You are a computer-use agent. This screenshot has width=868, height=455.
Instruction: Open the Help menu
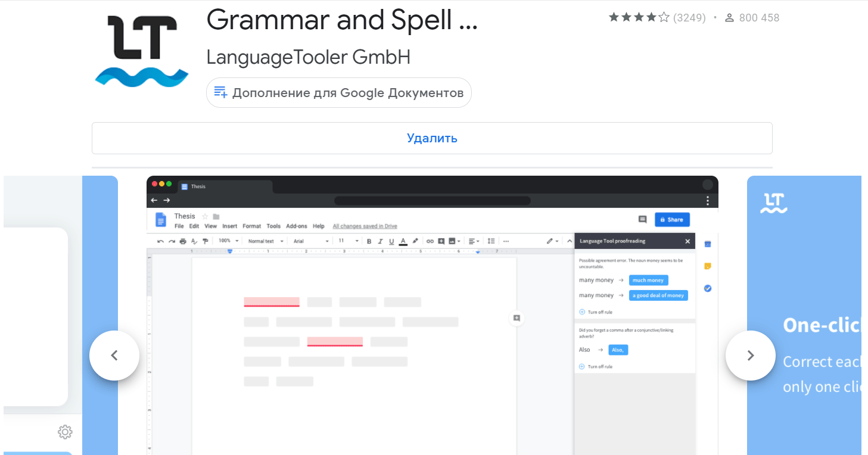coord(319,226)
